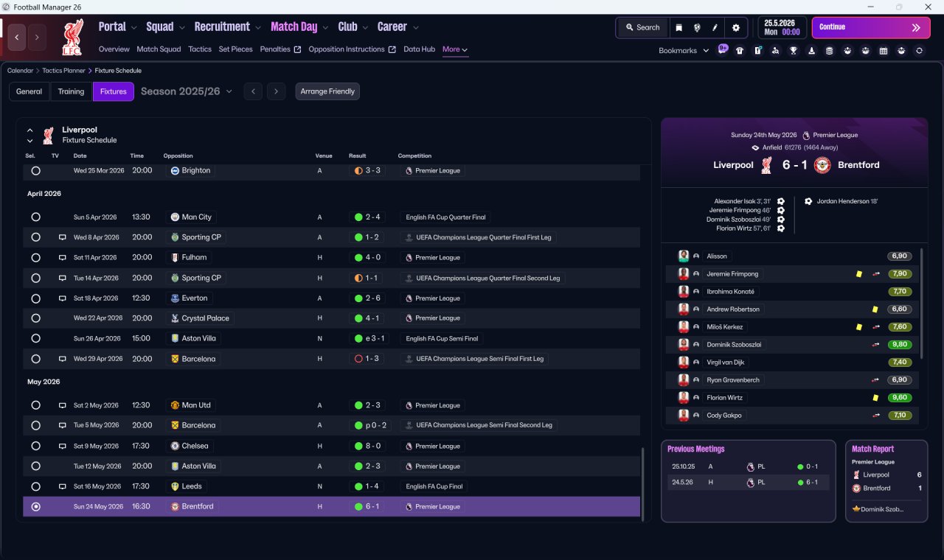Expand the Bookmarks dropdown

(684, 50)
